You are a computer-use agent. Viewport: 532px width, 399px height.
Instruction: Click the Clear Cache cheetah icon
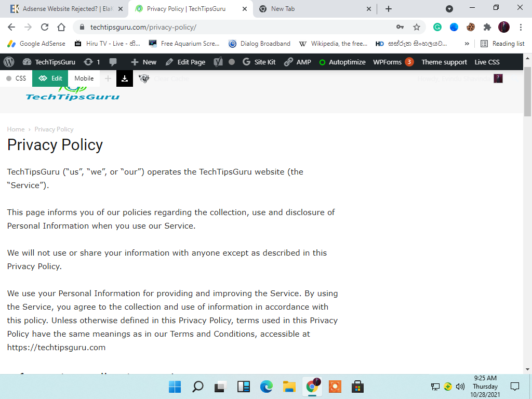[144, 79]
